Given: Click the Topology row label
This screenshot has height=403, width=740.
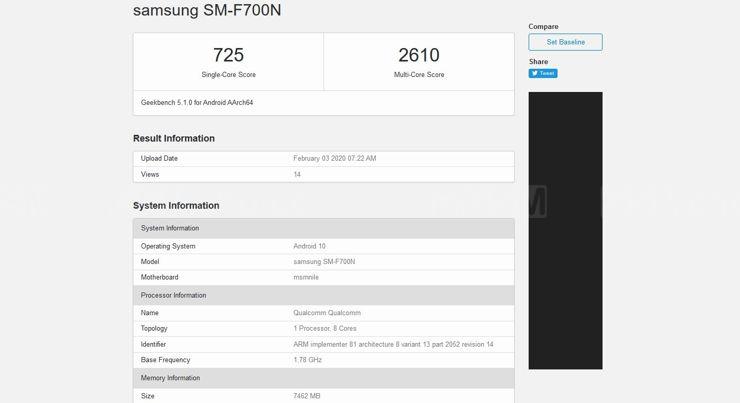Looking at the screenshot, I should (x=154, y=328).
